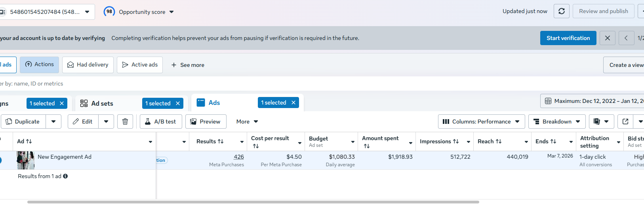
Task: Expand the Opportunity score menu
Action: (x=171, y=12)
